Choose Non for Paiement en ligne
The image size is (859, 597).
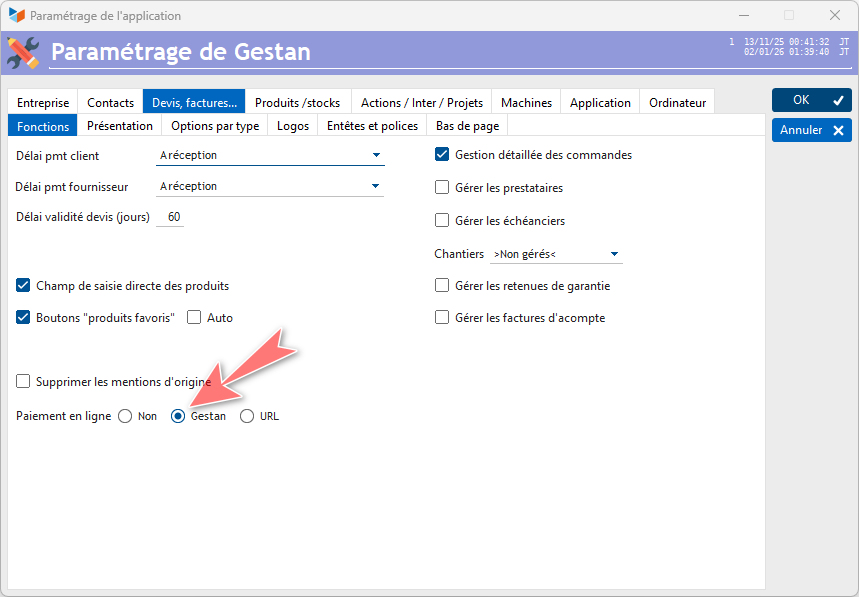[125, 417]
